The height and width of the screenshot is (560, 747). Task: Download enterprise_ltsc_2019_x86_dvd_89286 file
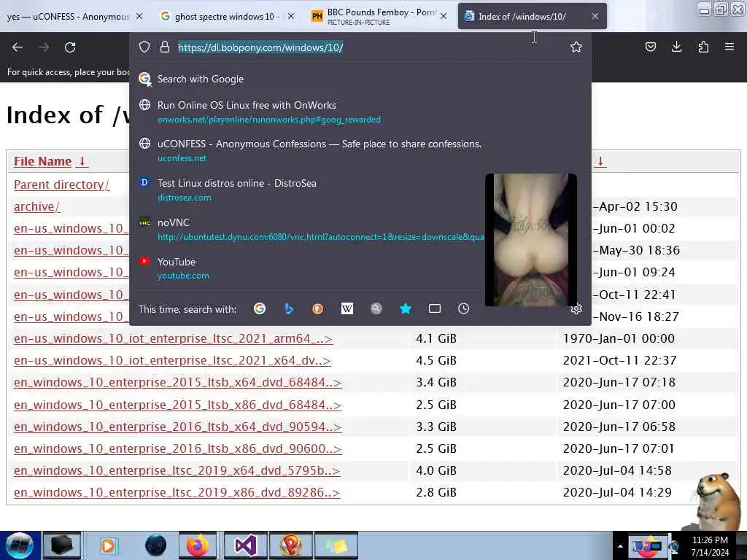click(x=177, y=492)
